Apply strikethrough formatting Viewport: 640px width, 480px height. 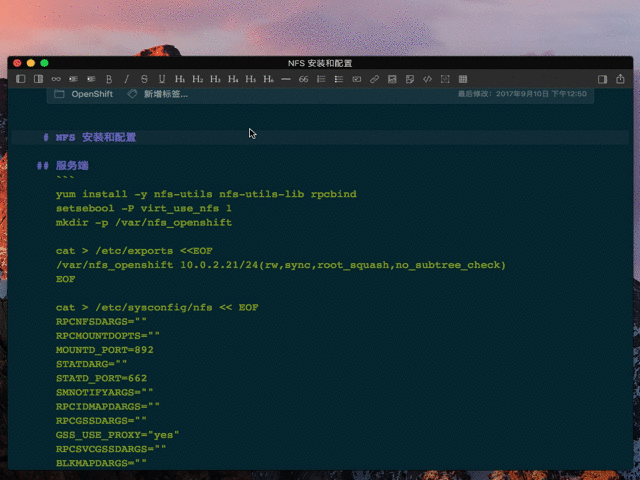(x=144, y=79)
